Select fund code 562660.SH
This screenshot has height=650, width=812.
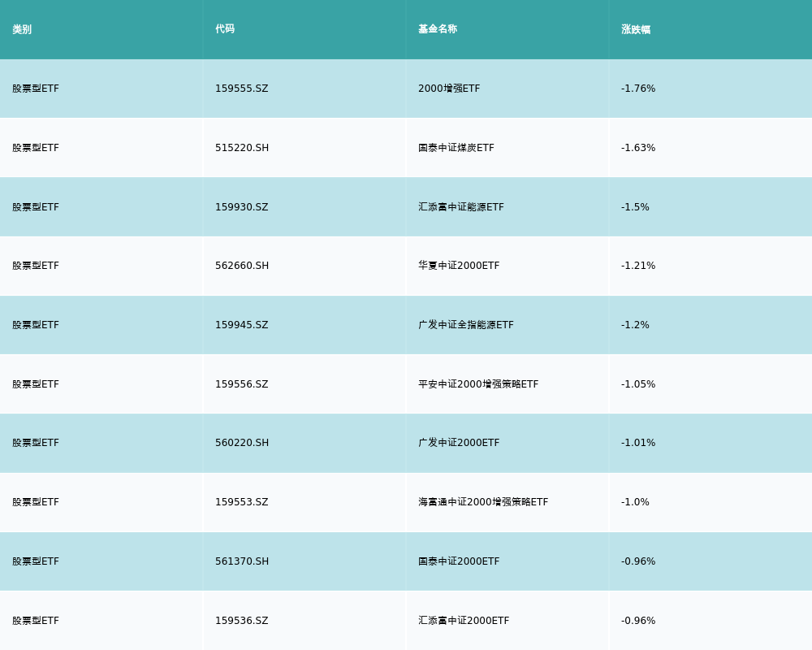242,266
